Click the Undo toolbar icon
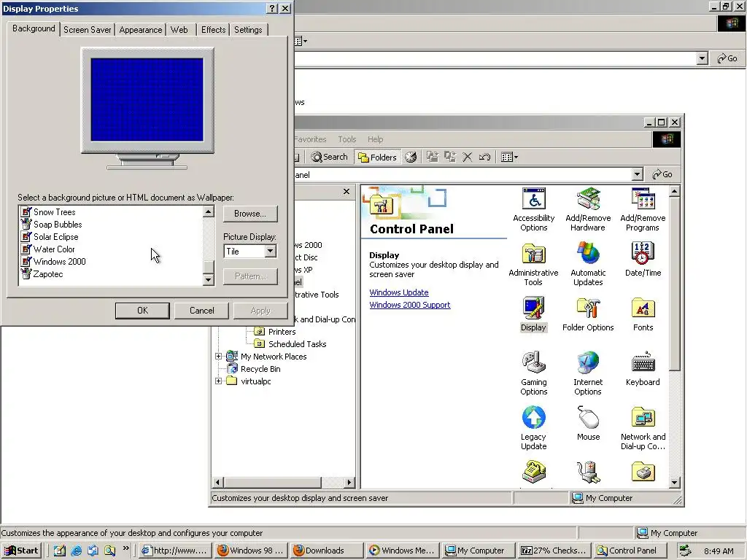747x560 pixels. pyautogui.click(x=484, y=157)
